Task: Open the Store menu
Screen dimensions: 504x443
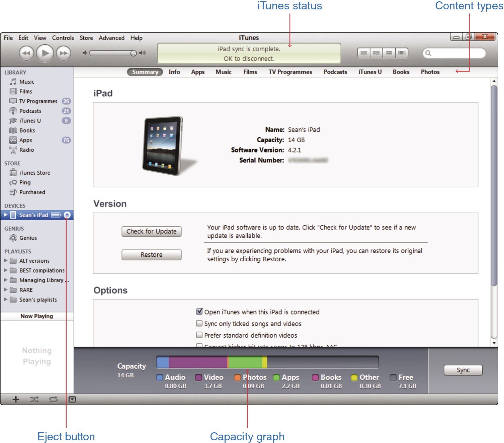Action: pos(86,38)
